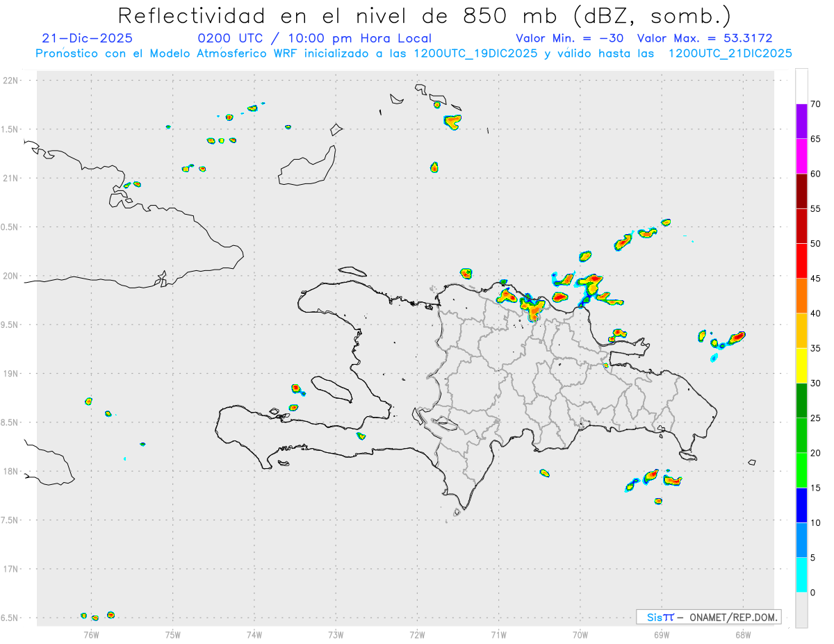Screen dimensions: 834x644
Task: Select the '40' colorbar scale value
Action: 815,313
